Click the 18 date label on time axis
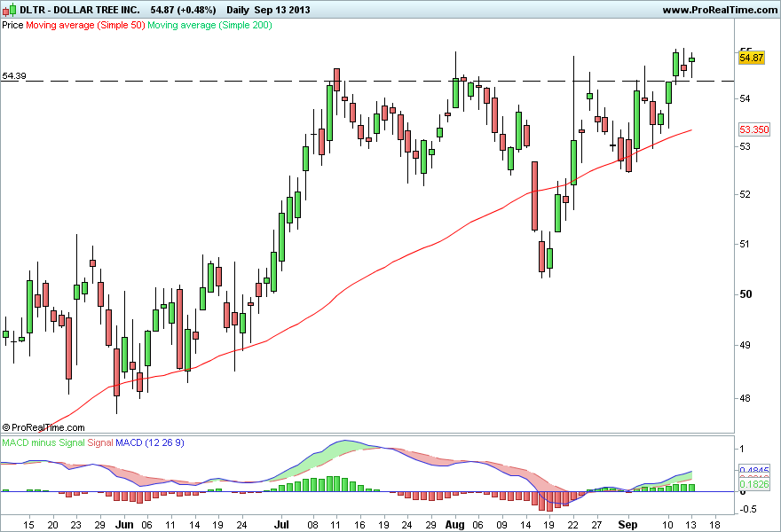Viewport: 781px width, 532px height. [x=714, y=525]
